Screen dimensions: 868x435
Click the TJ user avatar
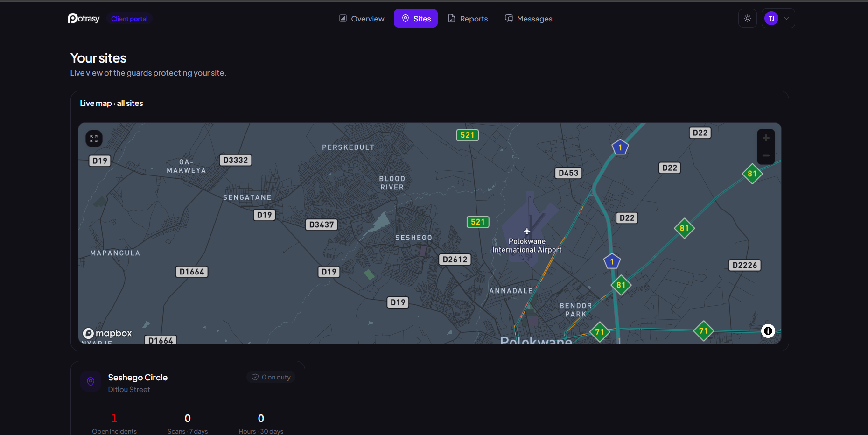771,19
